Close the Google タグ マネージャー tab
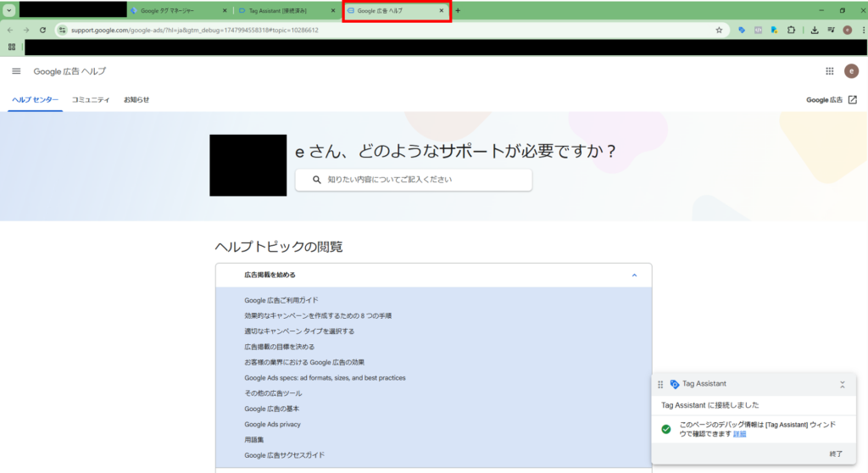This screenshot has height=473, width=868. 224,10
